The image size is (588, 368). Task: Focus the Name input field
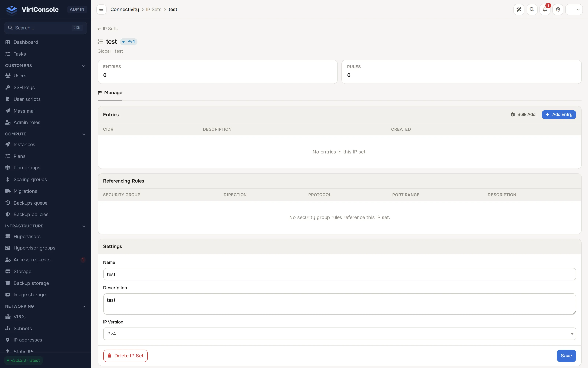(x=339, y=274)
